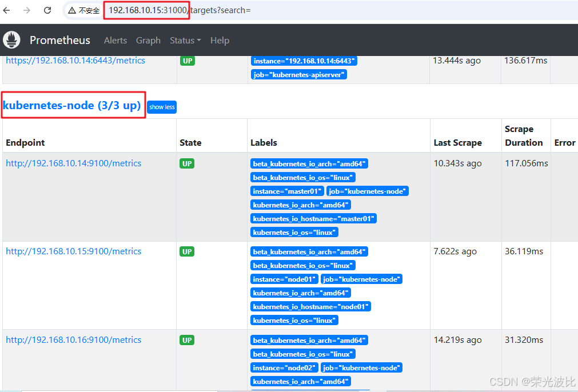Screen dimensions: 578x392
Task: Click the 13.444s ago last scrape value
Action: tap(457, 61)
